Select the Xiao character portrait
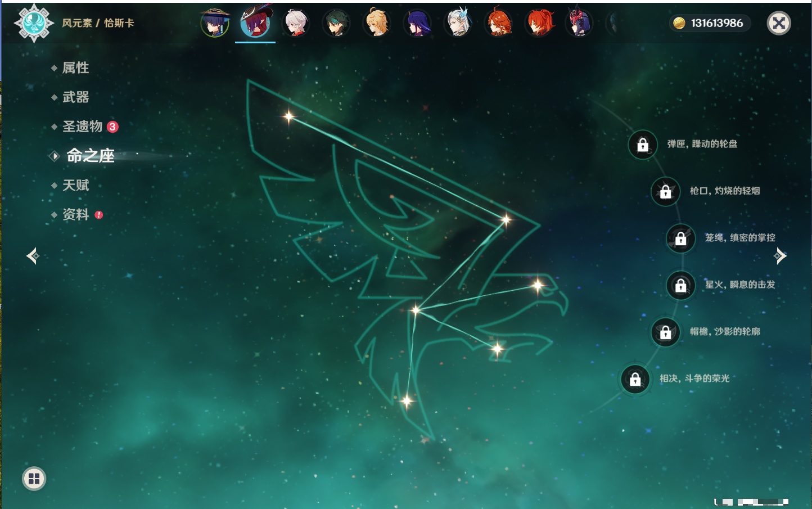 336,23
